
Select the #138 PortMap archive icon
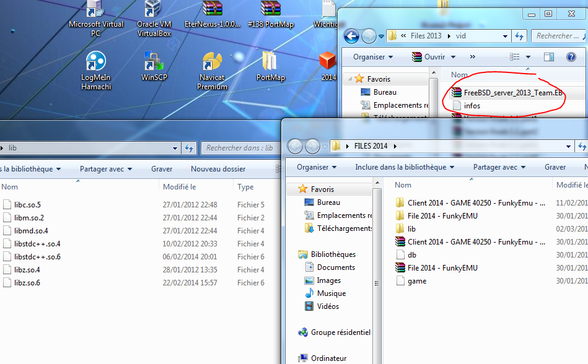271,15
